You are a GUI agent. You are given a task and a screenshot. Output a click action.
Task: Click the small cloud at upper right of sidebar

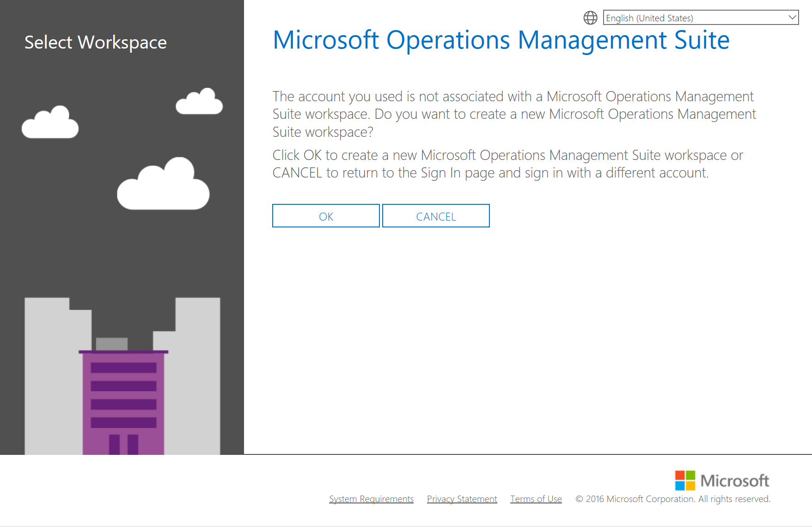point(200,102)
